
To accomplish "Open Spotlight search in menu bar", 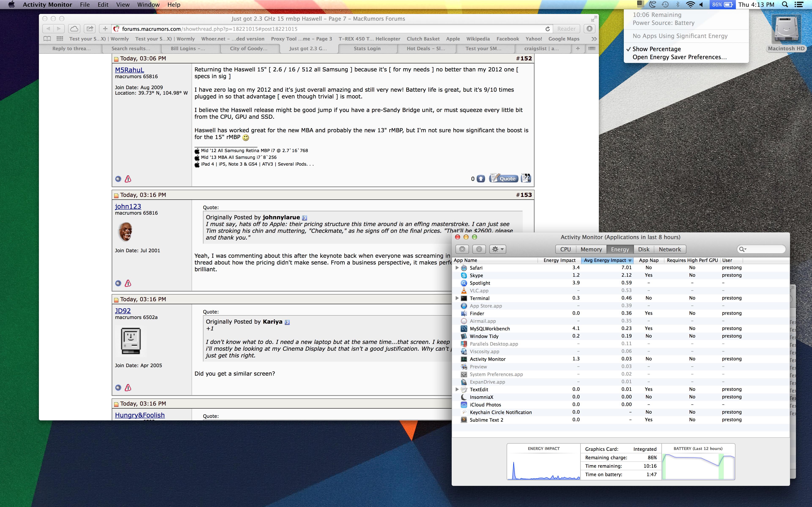I will [x=785, y=5].
